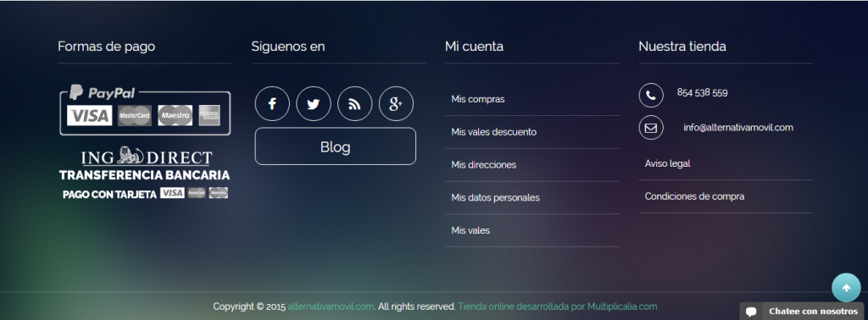Click the envelope email icon

tap(651, 128)
